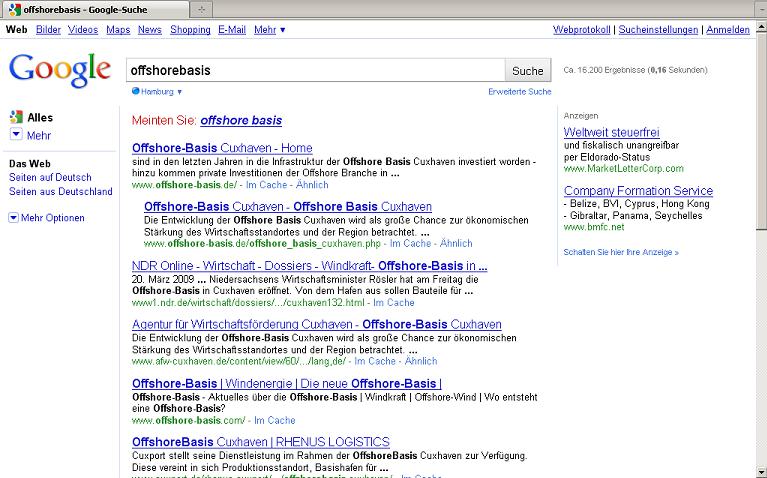The width and height of the screenshot is (767, 478).
Task: Open Sucheinstellungen link
Action: coord(658,30)
